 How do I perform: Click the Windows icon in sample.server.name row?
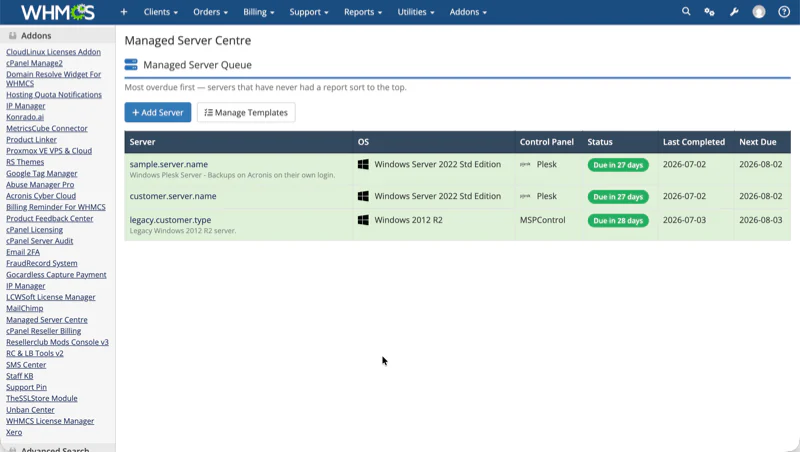[363, 164]
